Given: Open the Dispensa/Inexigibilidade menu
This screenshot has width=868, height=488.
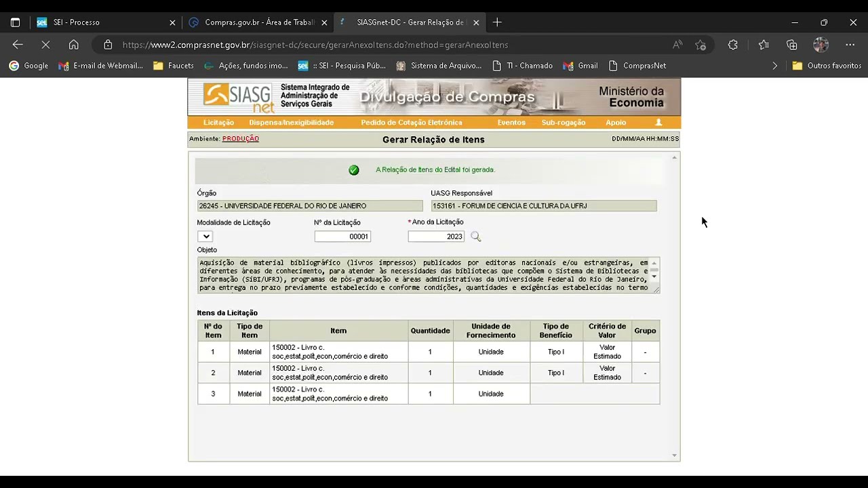Looking at the screenshot, I should click(291, 123).
